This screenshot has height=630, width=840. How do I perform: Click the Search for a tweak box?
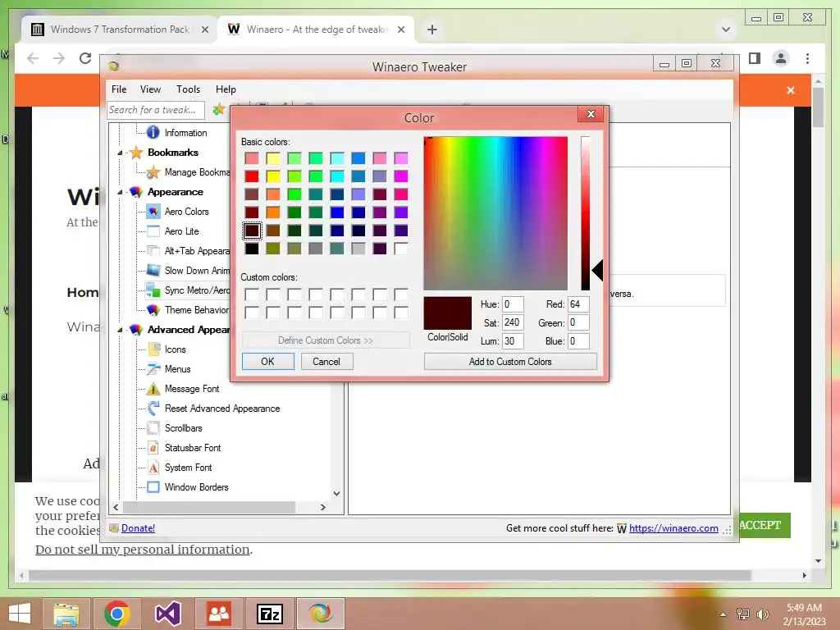[x=155, y=110]
